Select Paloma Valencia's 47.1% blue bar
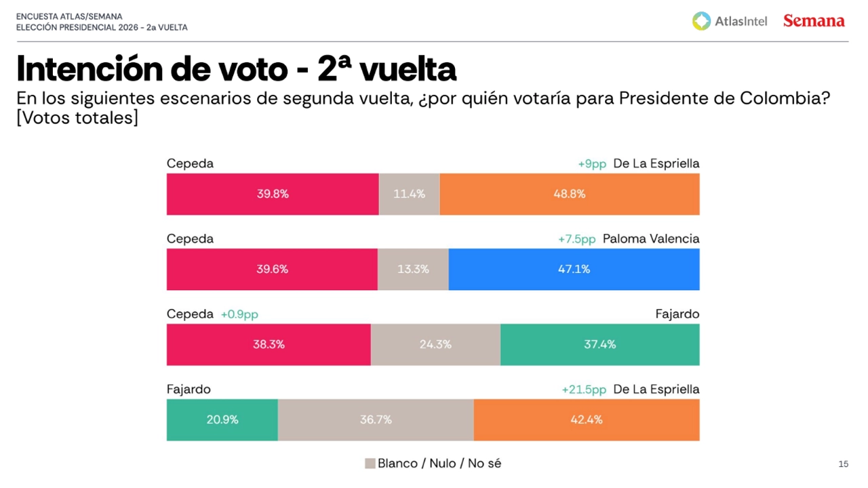Screen dimensions: 868x488 [574, 269]
